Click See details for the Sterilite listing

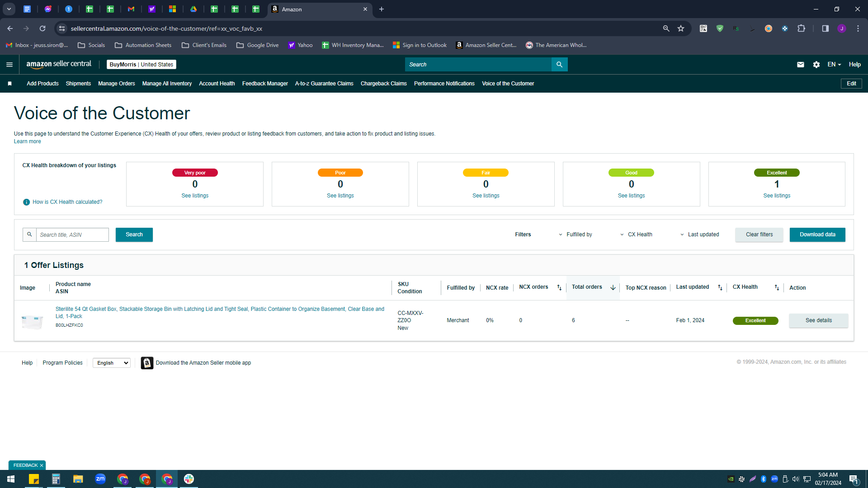point(819,320)
